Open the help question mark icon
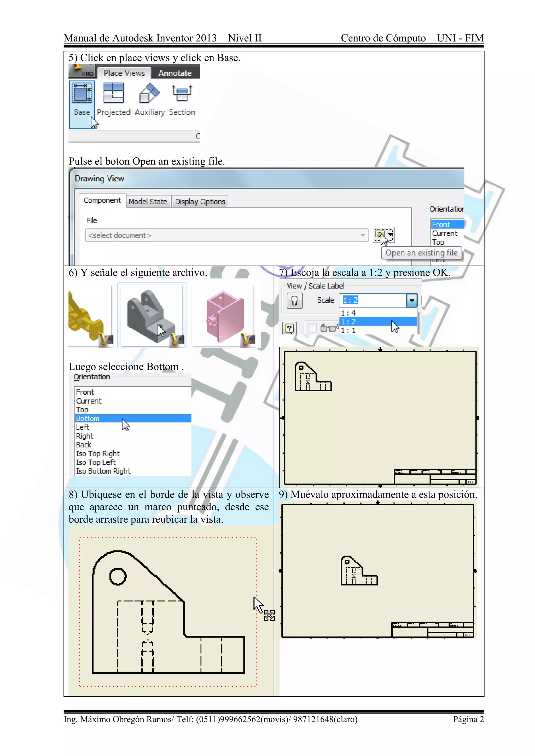535x756 pixels. pos(289,328)
